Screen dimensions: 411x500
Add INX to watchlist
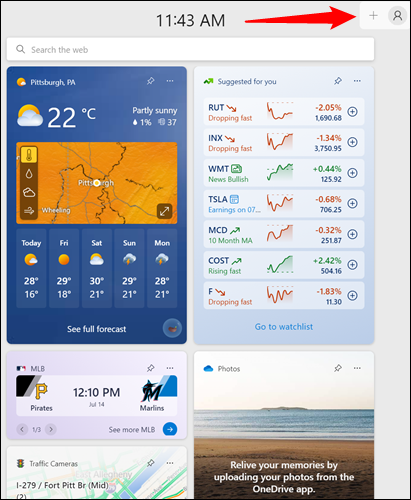pyautogui.click(x=352, y=142)
